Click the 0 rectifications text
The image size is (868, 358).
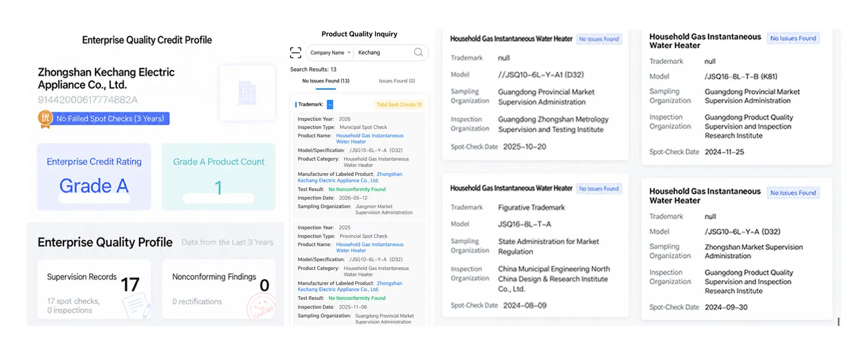(197, 302)
